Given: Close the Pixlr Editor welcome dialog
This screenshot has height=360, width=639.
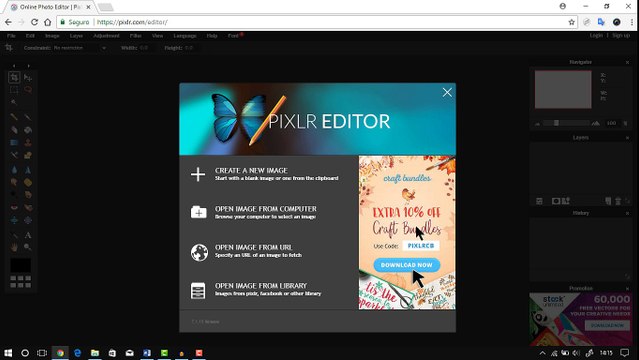Looking at the screenshot, I should pyautogui.click(x=447, y=93).
